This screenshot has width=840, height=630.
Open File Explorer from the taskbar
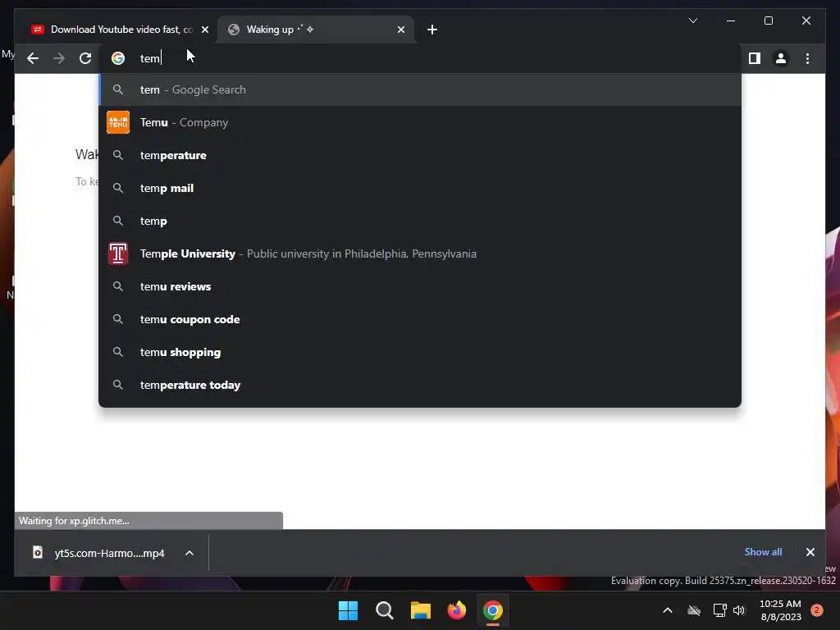(421, 610)
